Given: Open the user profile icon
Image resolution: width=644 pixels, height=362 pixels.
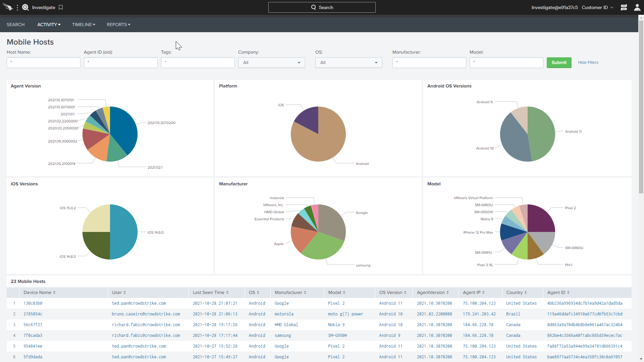Looking at the screenshot, I should 637,7.
